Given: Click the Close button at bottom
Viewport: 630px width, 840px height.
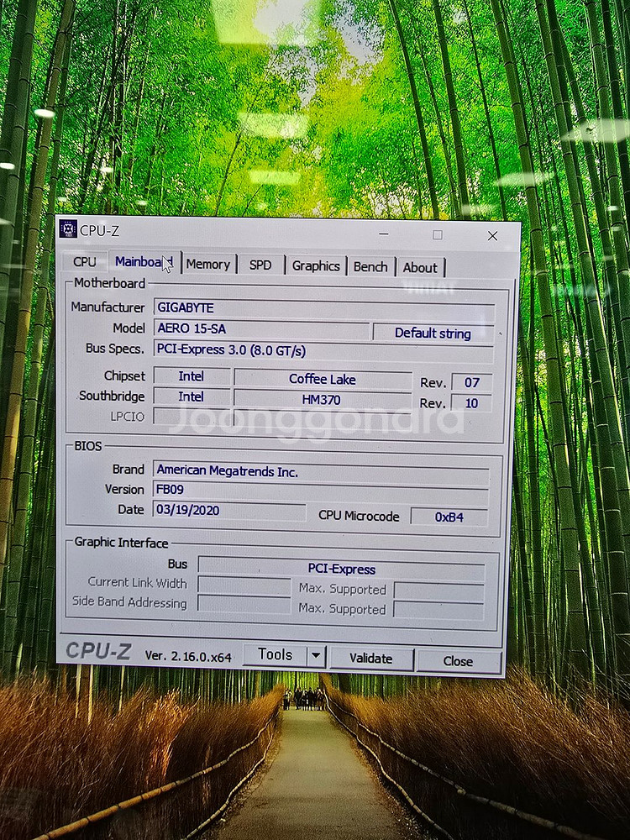Looking at the screenshot, I should point(458,661).
